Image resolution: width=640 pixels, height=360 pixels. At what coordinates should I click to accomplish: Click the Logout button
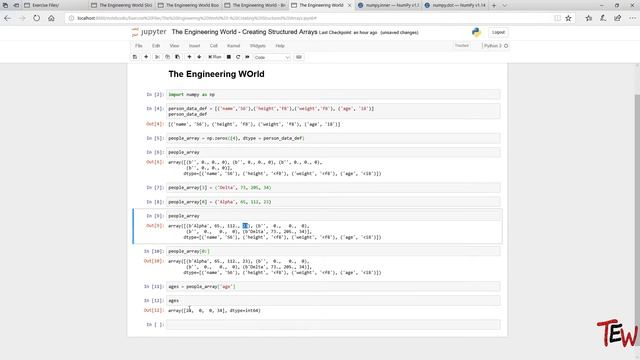498,32
